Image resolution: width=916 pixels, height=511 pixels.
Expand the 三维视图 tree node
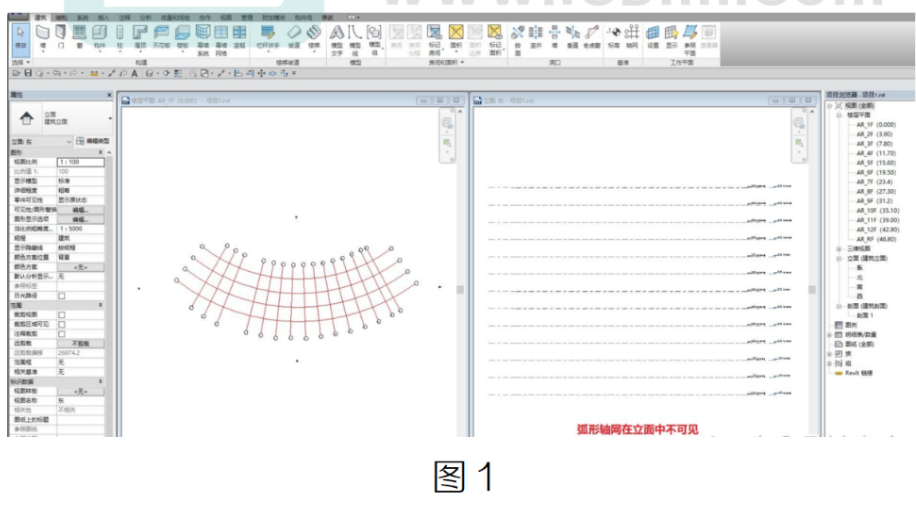[839, 249]
